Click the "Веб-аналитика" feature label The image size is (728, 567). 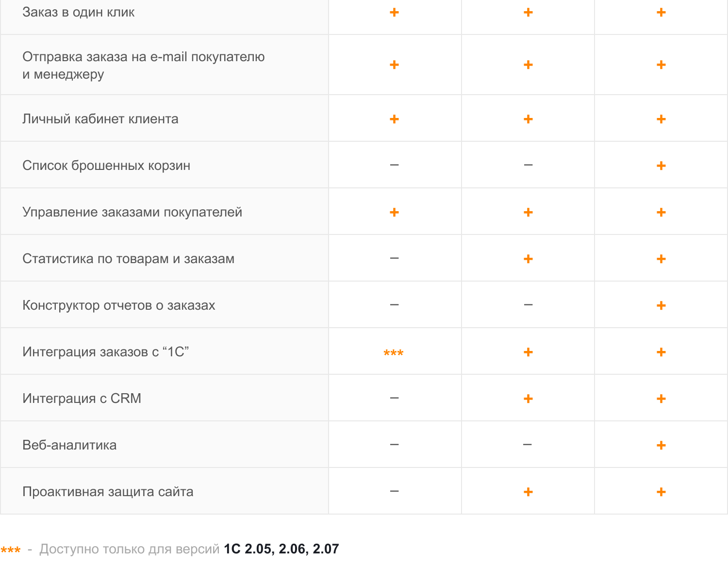(69, 445)
